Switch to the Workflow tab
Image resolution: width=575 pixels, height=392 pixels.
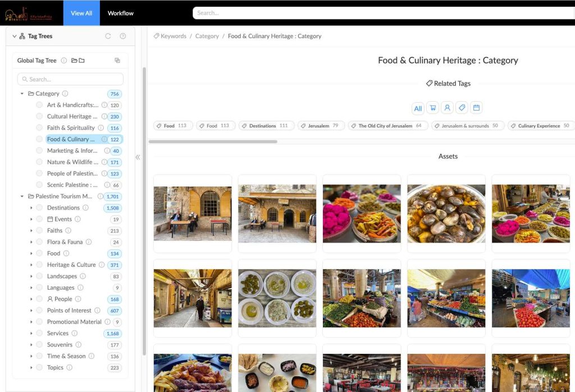(121, 13)
